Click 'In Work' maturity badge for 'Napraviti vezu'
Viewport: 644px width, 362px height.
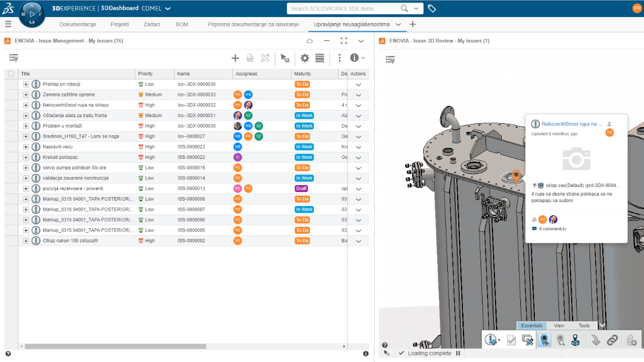point(304,147)
